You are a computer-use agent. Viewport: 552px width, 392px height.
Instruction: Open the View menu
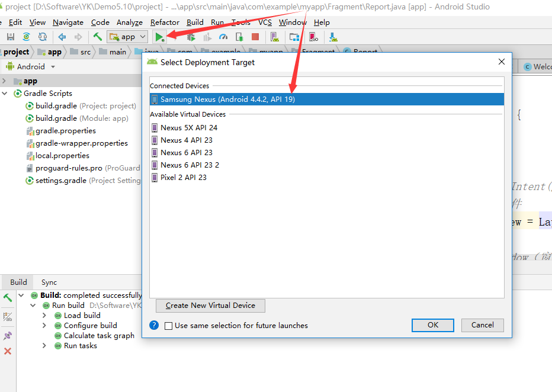point(38,23)
